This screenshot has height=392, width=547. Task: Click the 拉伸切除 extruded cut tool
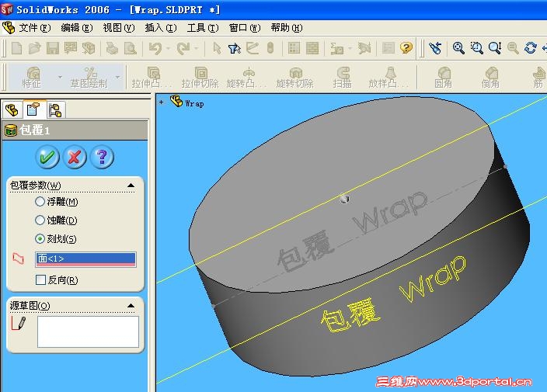(x=200, y=78)
